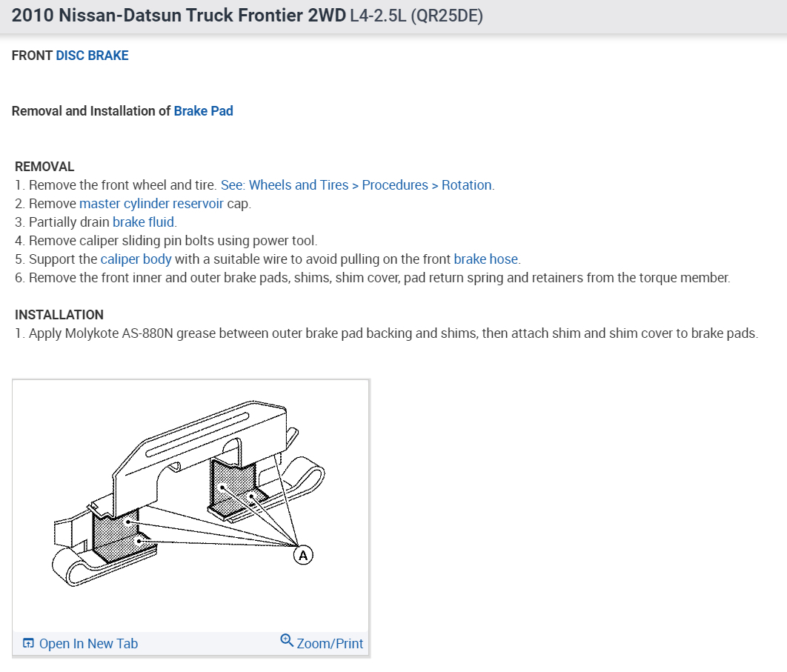
Task: Click the REMOVAL section heading
Action: 44,167
